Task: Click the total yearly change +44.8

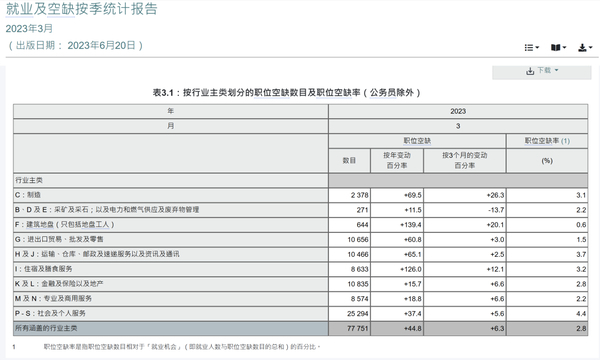Action: point(412,329)
